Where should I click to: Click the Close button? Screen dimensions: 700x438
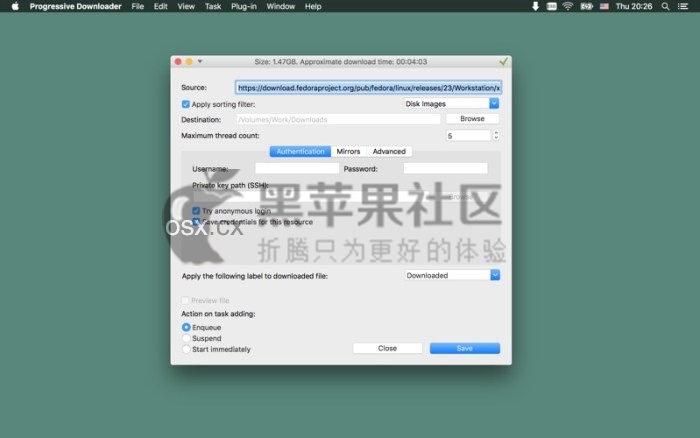387,348
